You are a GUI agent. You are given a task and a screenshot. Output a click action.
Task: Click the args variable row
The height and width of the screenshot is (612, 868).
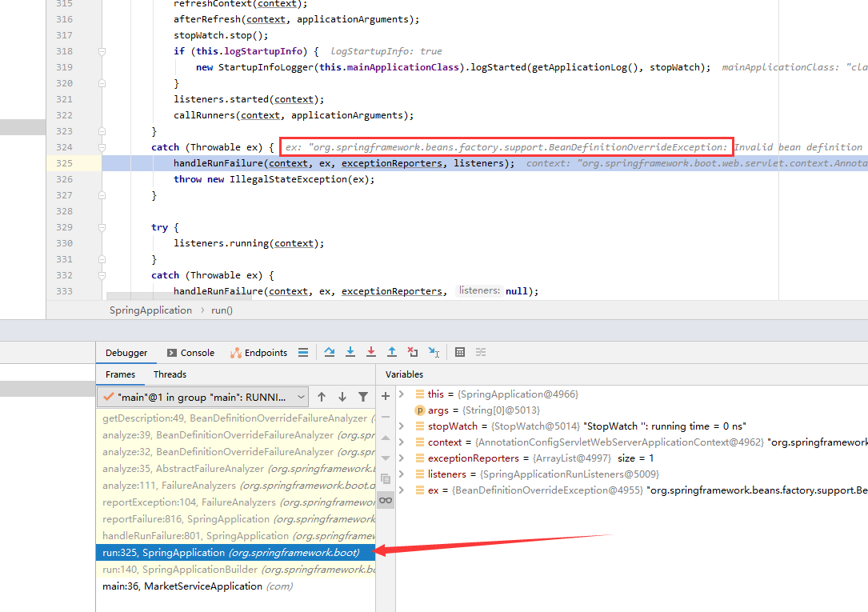[632, 410]
